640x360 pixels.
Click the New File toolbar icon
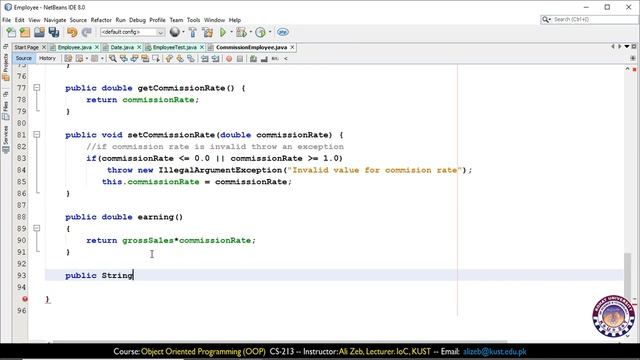click(x=11, y=32)
